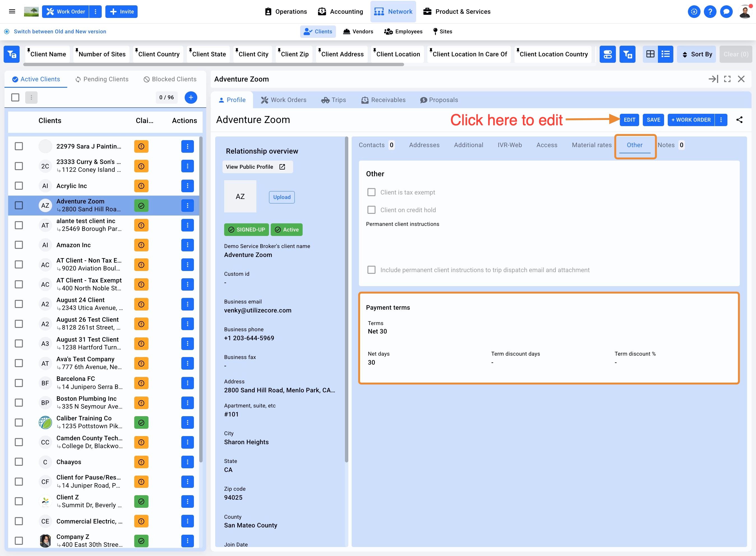Click the EDIT button
756x556 pixels.
tap(629, 120)
